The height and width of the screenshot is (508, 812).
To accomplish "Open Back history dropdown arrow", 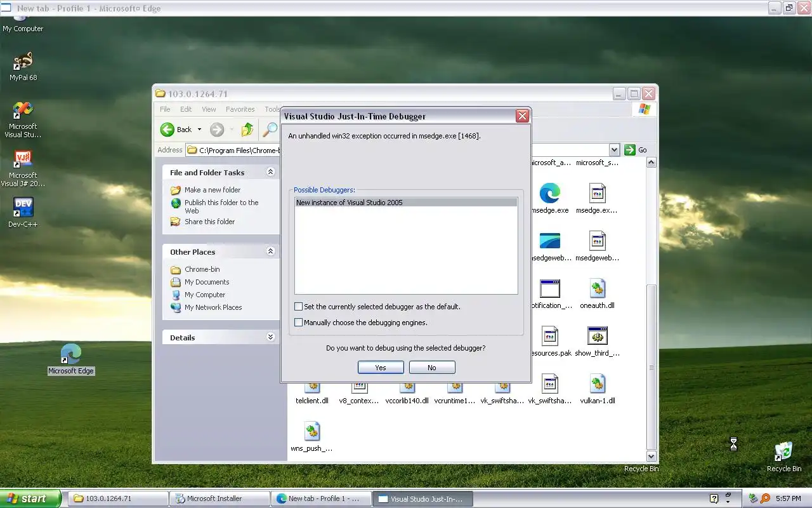I will (199, 130).
